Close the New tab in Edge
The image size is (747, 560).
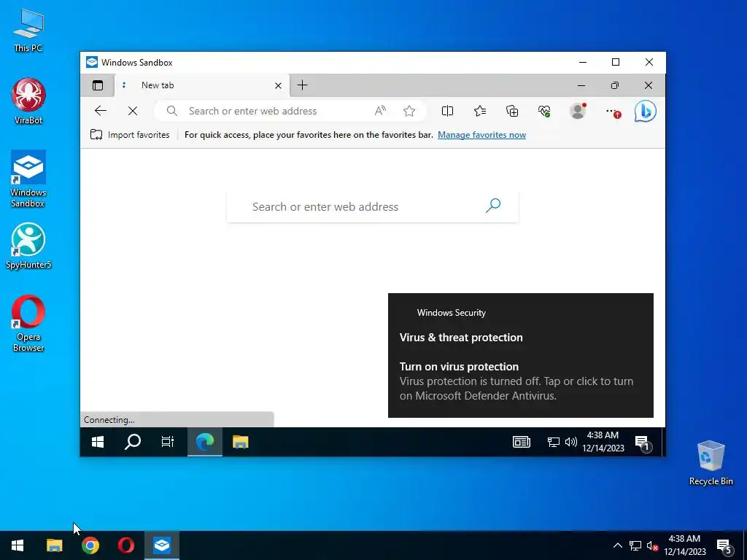point(278,86)
